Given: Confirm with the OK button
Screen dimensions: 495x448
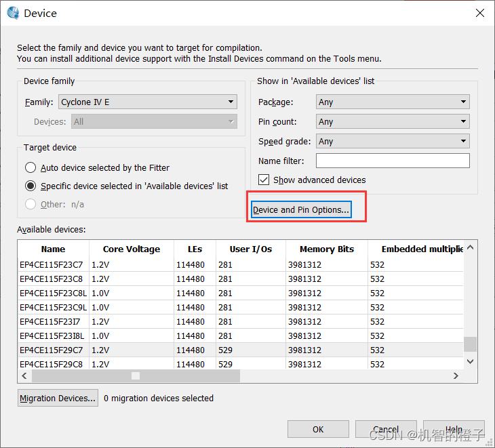Looking at the screenshot, I should coord(318,429).
